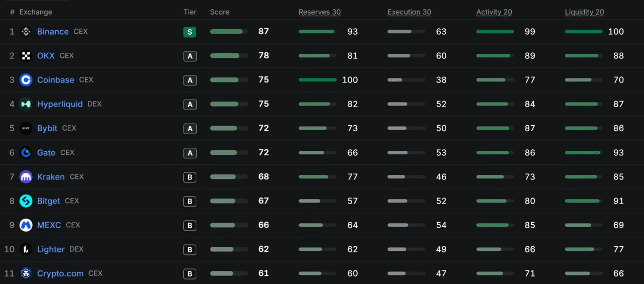Click the B tier badge for Lighter
Image resolution: width=644 pixels, height=284 pixels.
pos(190,249)
